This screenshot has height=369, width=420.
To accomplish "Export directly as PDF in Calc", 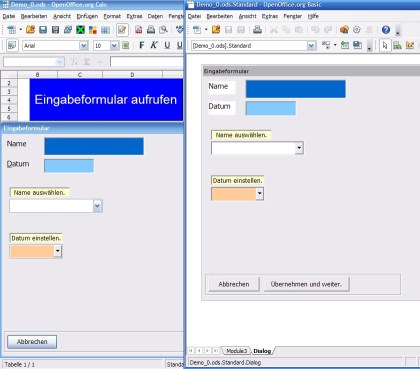I will click(x=139, y=30).
